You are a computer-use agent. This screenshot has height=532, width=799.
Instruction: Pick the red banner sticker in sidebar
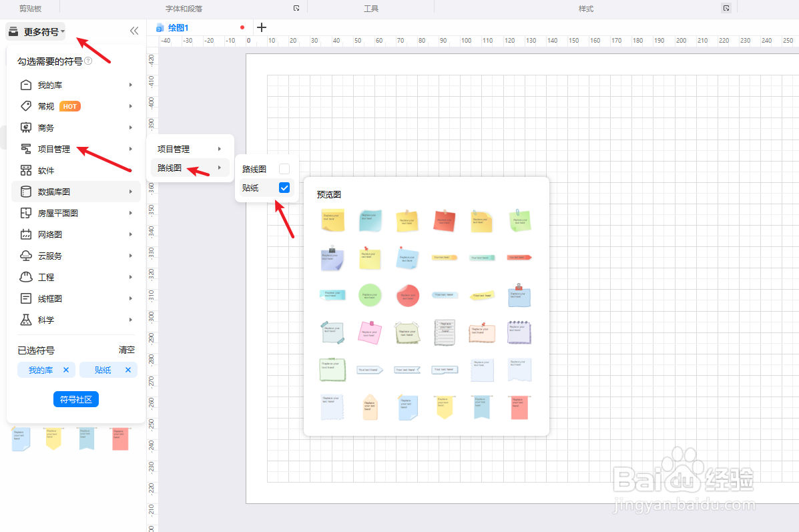pyautogui.click(x=120, y=439)
